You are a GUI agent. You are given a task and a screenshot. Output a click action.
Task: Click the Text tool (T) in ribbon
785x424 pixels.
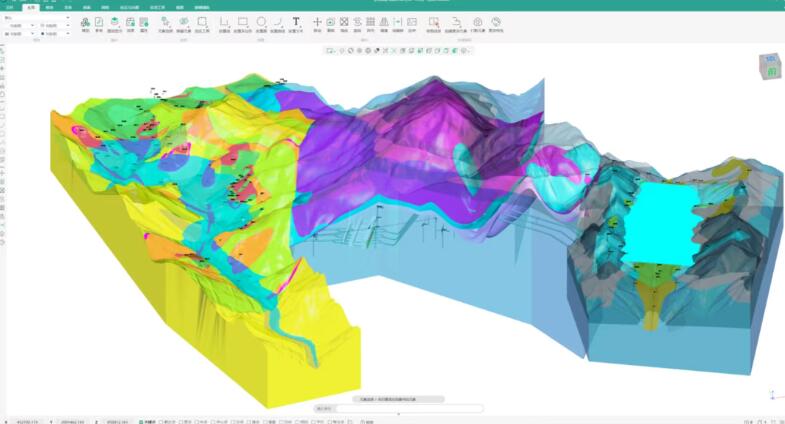click(296, 21)
